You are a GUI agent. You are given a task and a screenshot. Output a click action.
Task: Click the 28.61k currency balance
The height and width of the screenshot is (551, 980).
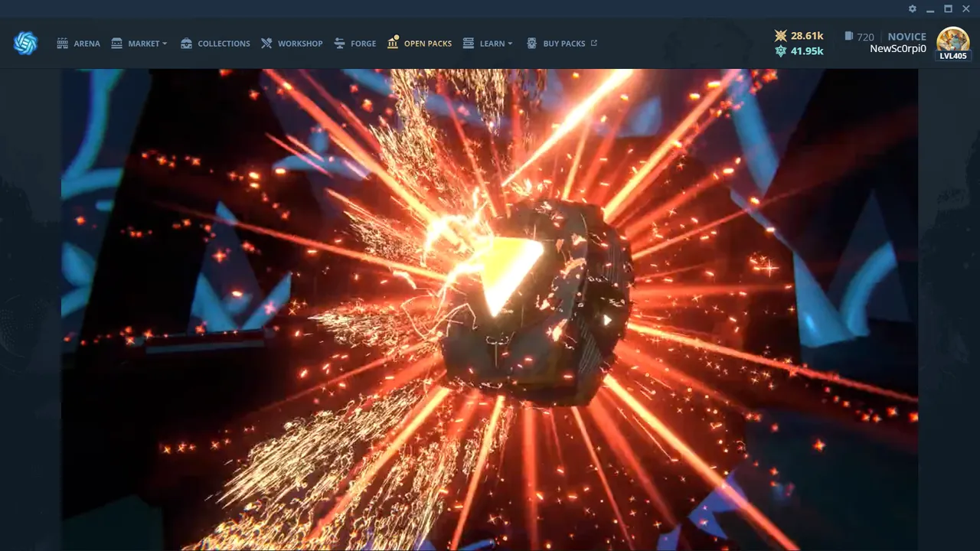coord(807,36)
